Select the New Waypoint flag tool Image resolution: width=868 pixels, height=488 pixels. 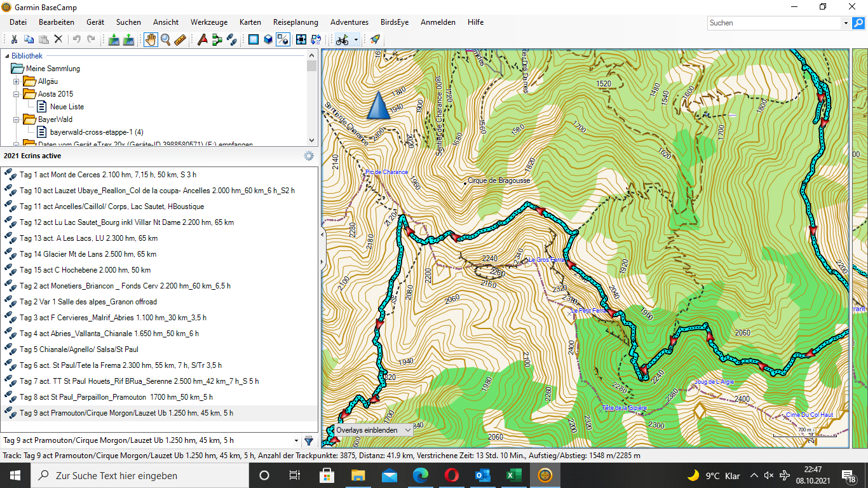203,40
